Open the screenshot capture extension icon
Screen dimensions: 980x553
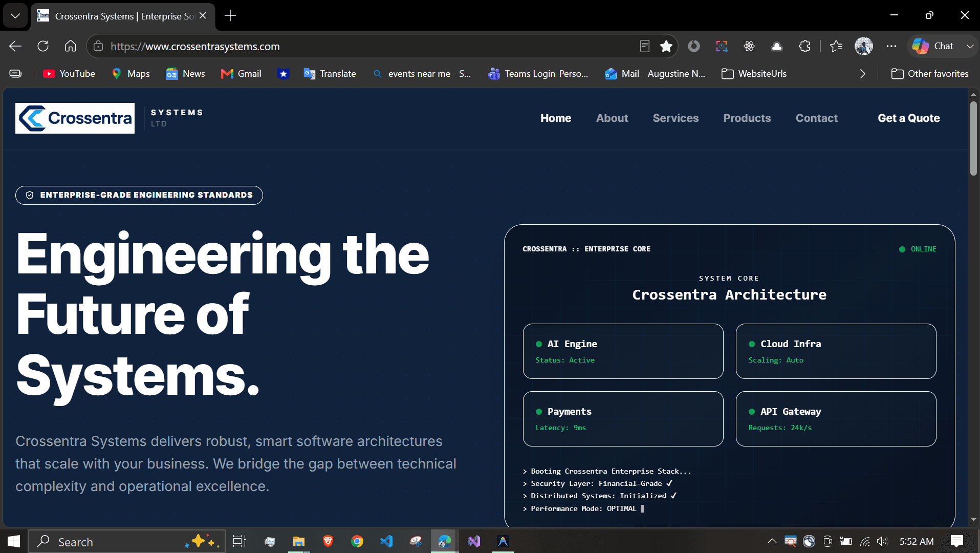[x=722, y=46]
